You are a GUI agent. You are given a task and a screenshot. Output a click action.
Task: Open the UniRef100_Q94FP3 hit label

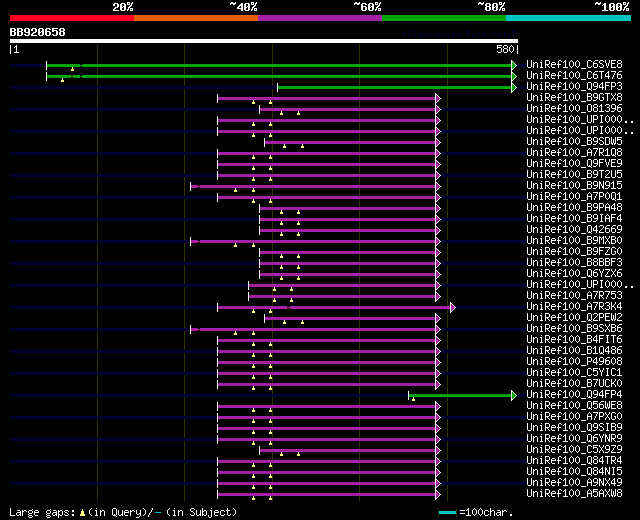click(574, 86)
